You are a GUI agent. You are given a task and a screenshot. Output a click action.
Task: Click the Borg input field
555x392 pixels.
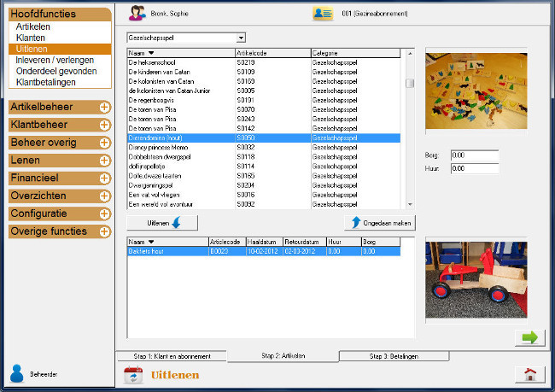[x=473, y=155]
